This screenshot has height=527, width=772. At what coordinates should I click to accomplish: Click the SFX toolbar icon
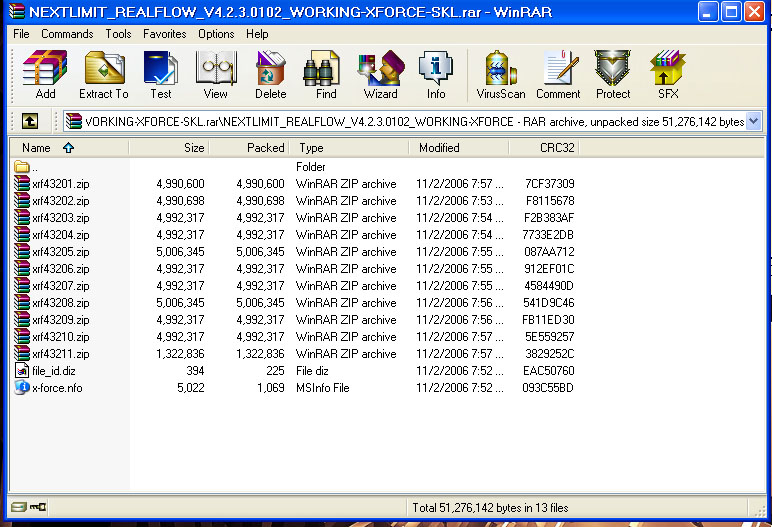(x=668, y=74)
